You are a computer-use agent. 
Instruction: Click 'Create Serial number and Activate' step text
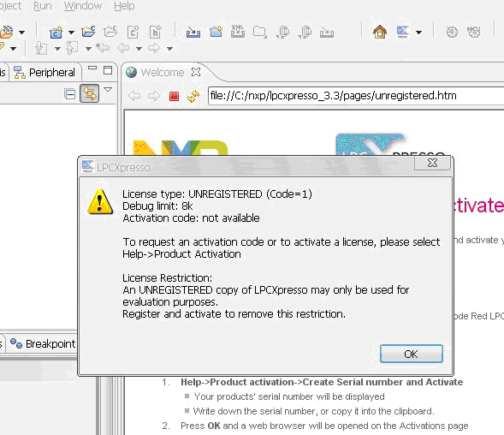point(382,382)
